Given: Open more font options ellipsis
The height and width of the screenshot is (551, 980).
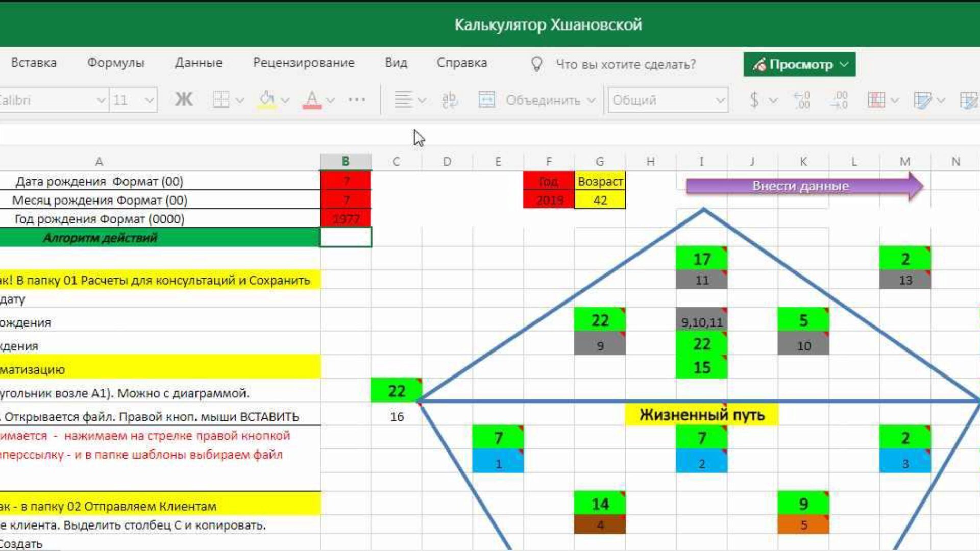Looking at the screenshot, I should pyautogui.click(x=357, y=99).
